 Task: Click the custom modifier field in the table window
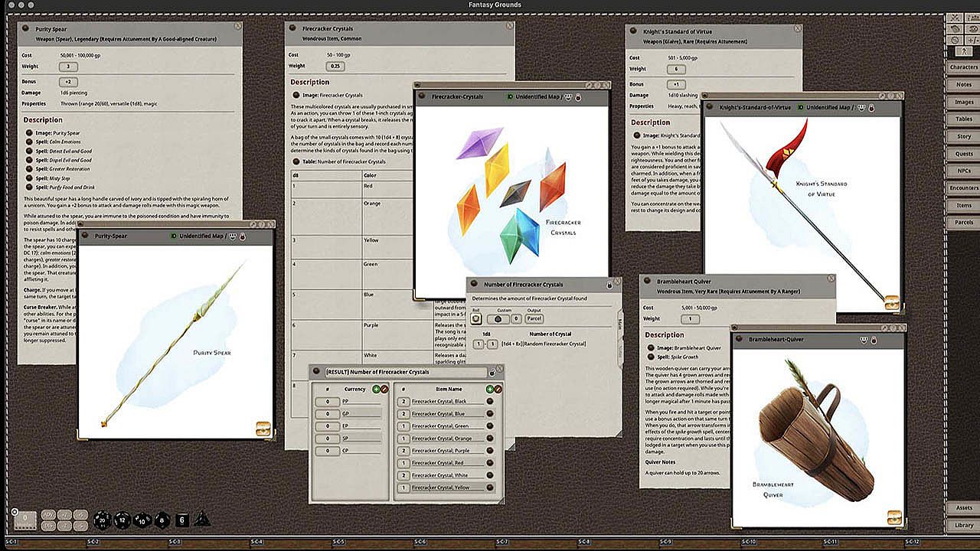click(x=516, y=318)
